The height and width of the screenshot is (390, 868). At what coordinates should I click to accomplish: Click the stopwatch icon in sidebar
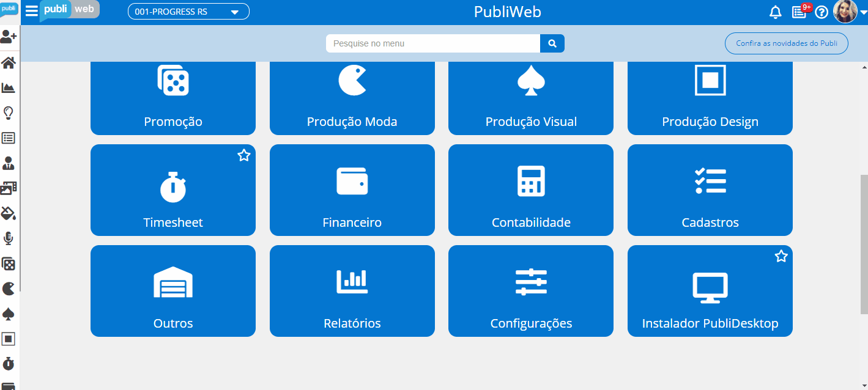(x=9, y=364)
